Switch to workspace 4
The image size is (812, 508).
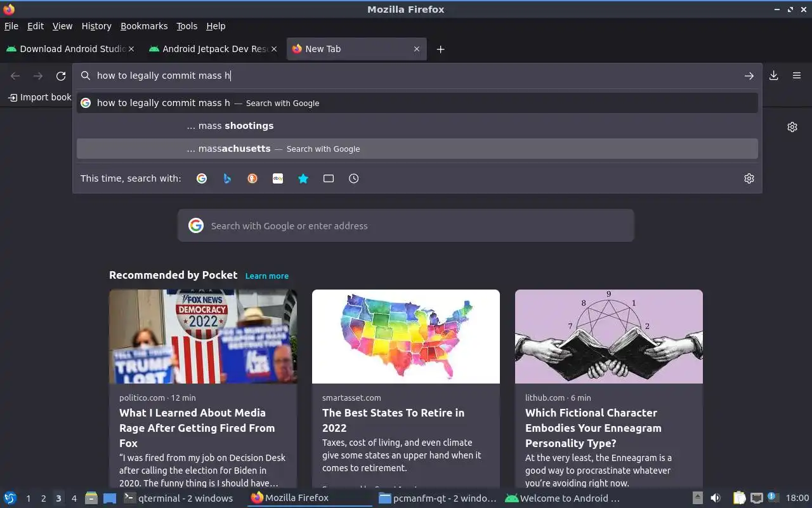pos(74,498)
